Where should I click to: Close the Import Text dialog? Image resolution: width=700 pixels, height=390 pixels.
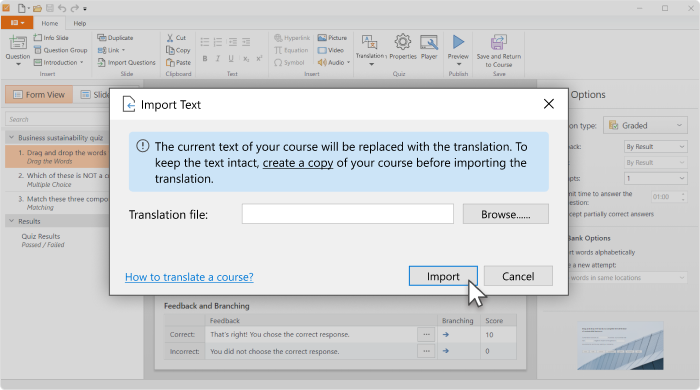[549, 104]
